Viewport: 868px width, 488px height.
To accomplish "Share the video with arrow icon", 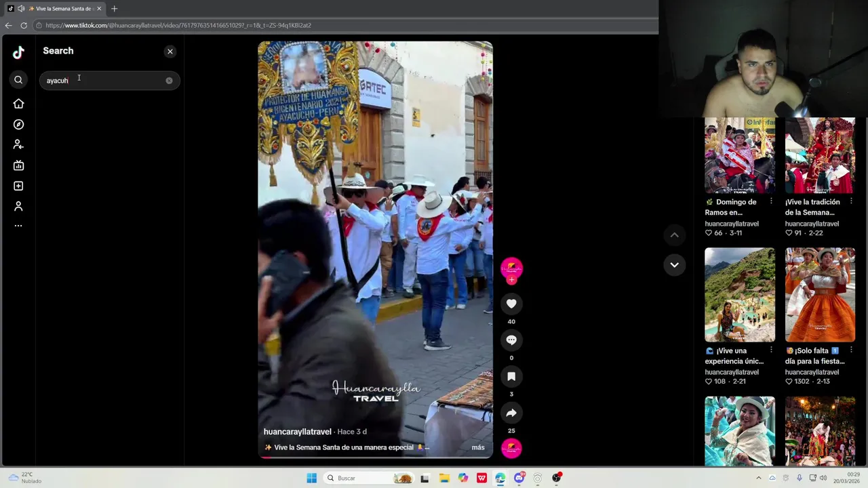I will [x=511, y=413].
